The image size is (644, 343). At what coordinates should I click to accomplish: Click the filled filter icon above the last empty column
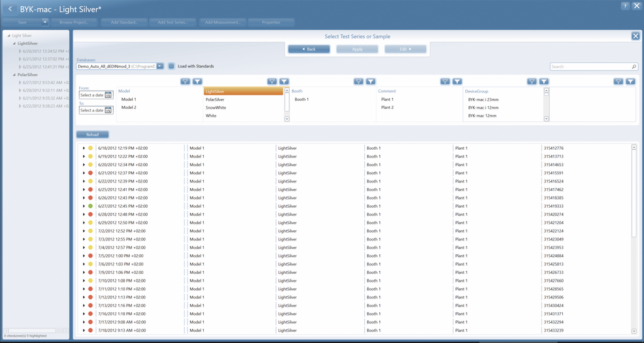click(631, 82)
